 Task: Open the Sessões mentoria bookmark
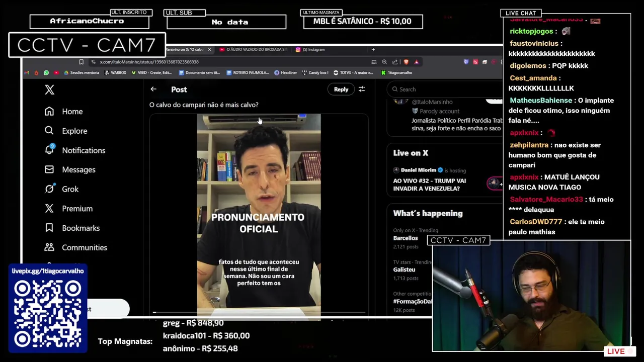tap(82, 72)
